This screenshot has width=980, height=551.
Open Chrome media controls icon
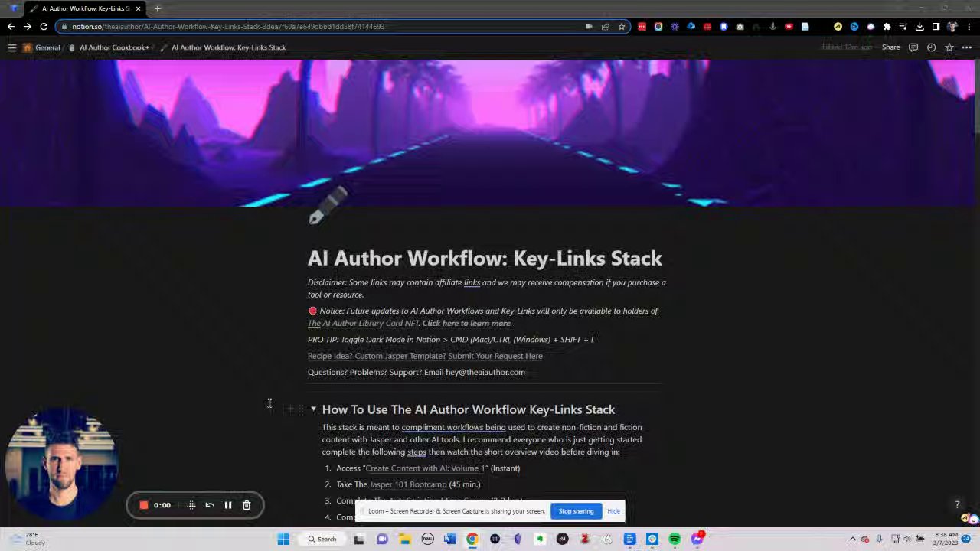[903, 27]
